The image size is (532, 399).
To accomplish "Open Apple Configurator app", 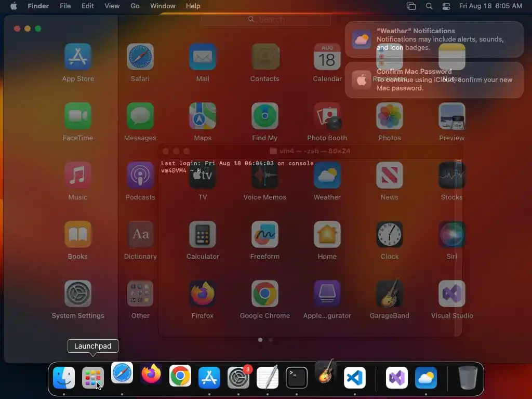I will (327, 294).
